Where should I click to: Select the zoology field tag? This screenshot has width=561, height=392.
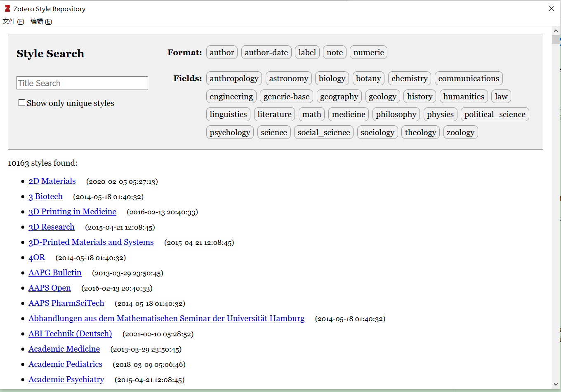tap(460, 132)
